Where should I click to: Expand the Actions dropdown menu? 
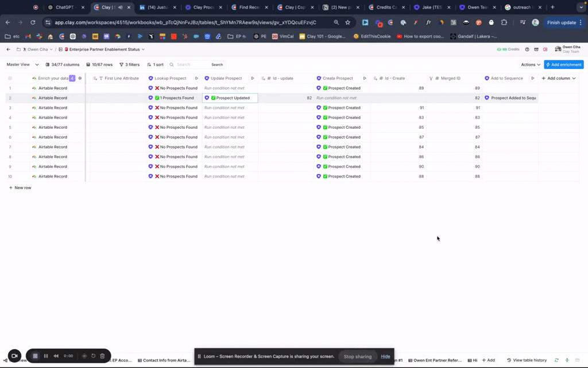(x=530, y=64)
